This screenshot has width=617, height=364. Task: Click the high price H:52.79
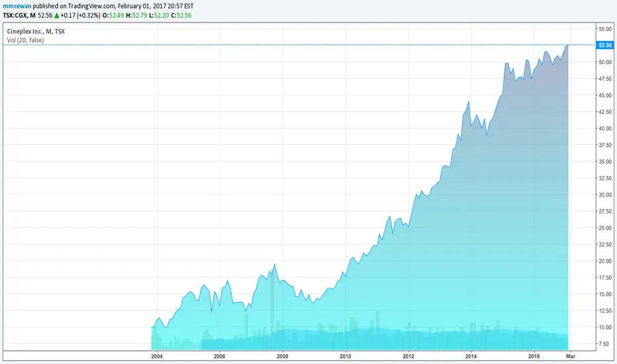tap(136, 15)
